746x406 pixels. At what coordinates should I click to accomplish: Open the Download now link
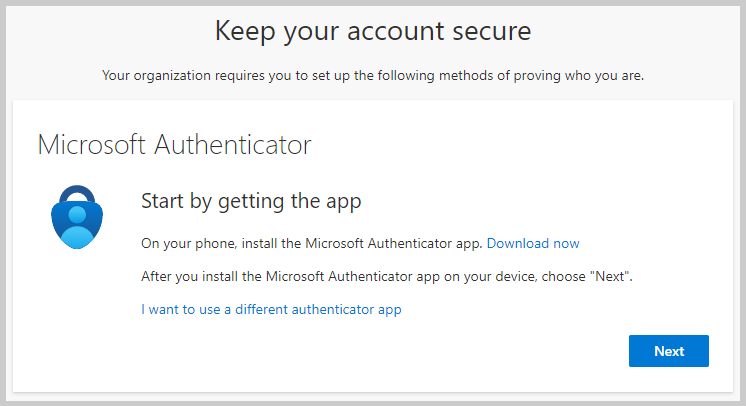click(x=533, y=243)
